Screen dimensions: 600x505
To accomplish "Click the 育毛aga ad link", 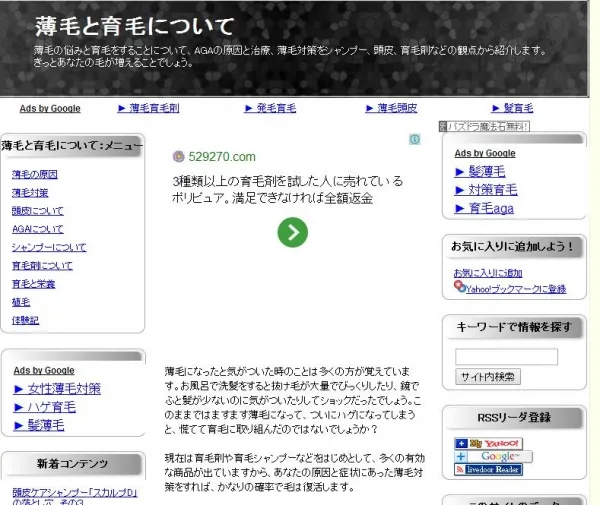I will (484, 209).
